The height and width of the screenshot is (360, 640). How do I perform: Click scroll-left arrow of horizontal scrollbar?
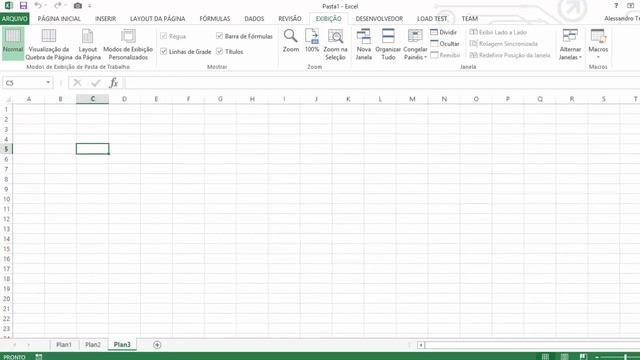click(420, 345)
